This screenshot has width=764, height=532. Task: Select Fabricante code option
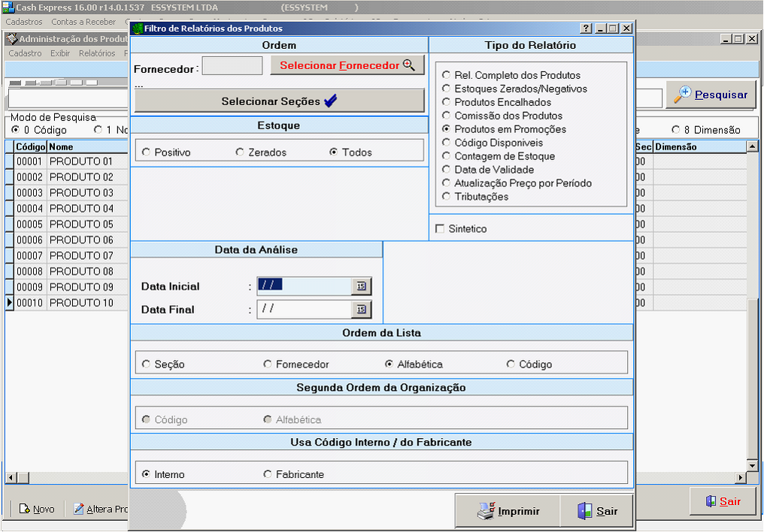click(x=268, y=474)
